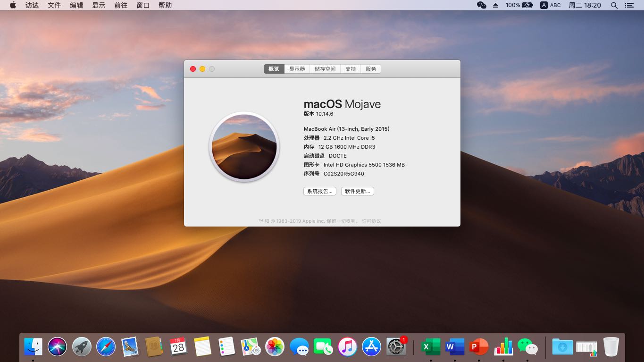This screenshot has height=362, width=644.
Task: Click the macOS Mojave title
Action: [342, 104]
